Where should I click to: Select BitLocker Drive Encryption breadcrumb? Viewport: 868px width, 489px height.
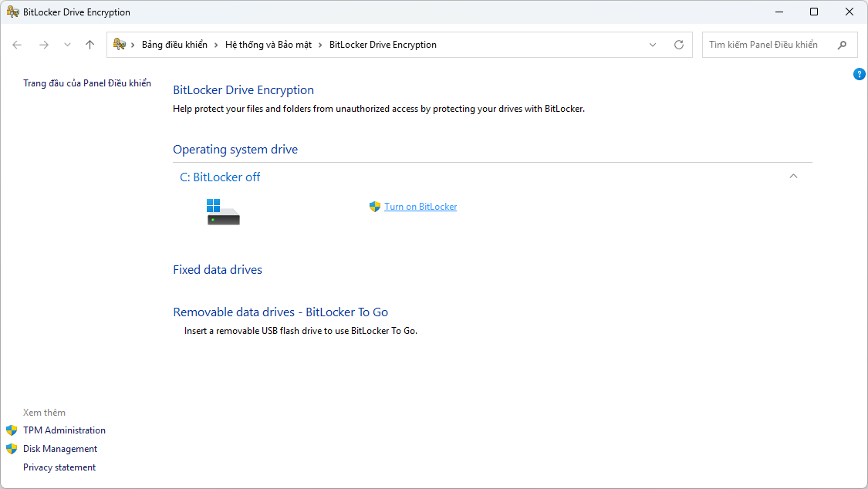point(383,45)
